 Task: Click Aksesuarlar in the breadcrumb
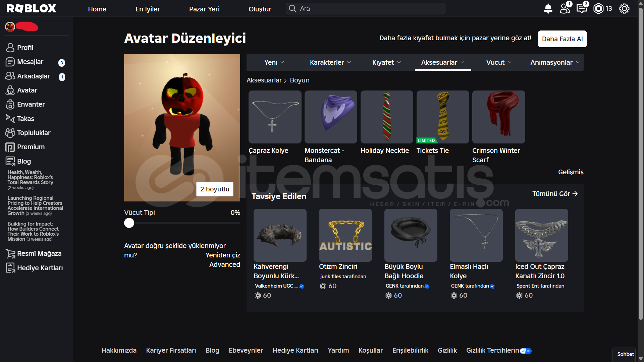[264, 80]
